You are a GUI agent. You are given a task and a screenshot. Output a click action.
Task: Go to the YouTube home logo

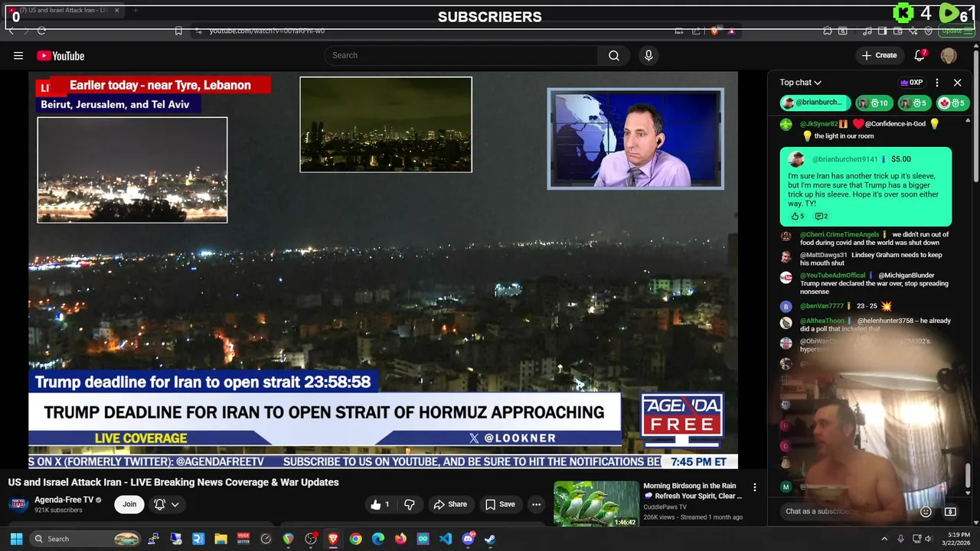point(60,55)
